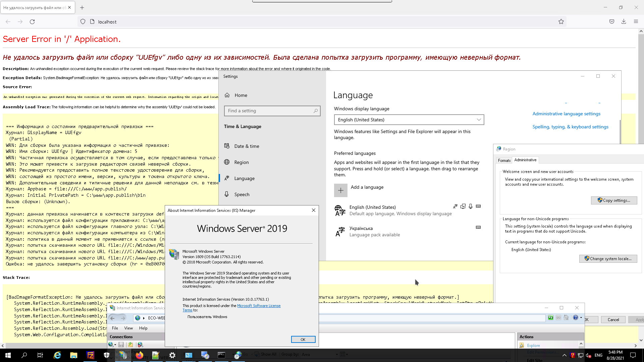Image resolution: width=644 pixels, height=362 pixels.
Task: Expand the Windows display language dropdown
Action: click(409, 120)
